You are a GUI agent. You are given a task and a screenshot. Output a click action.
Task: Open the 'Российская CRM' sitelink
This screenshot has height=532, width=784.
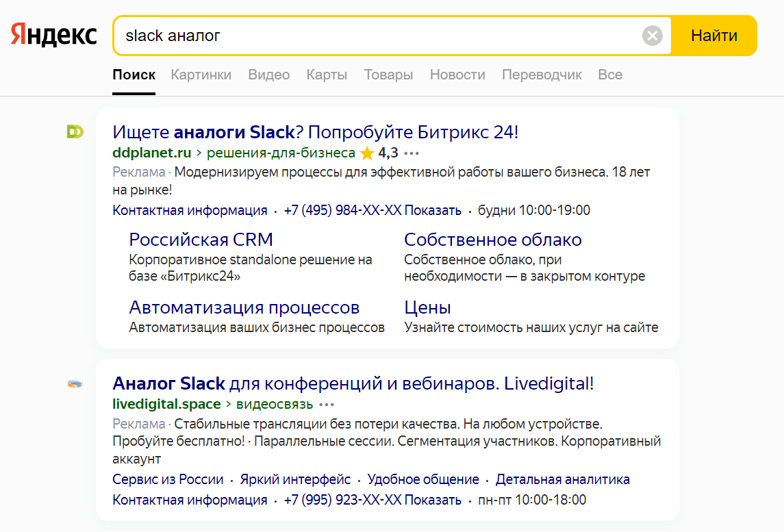tap(201, 240)
